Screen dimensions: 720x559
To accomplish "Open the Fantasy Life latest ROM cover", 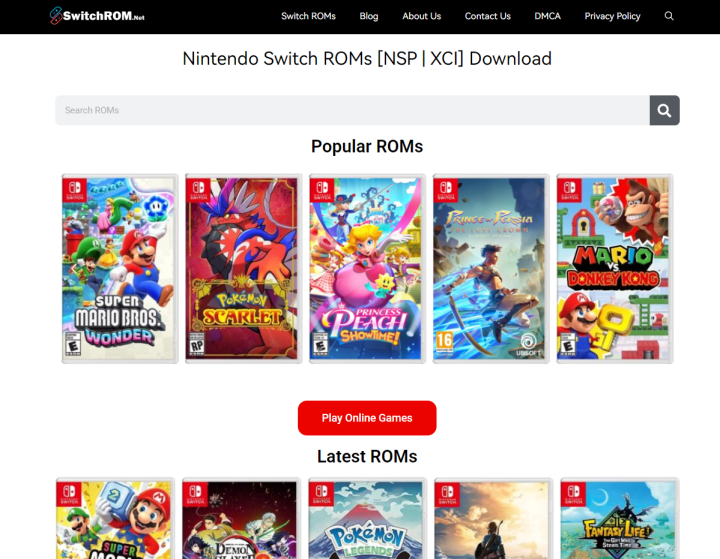I will (x=619, y=519).
